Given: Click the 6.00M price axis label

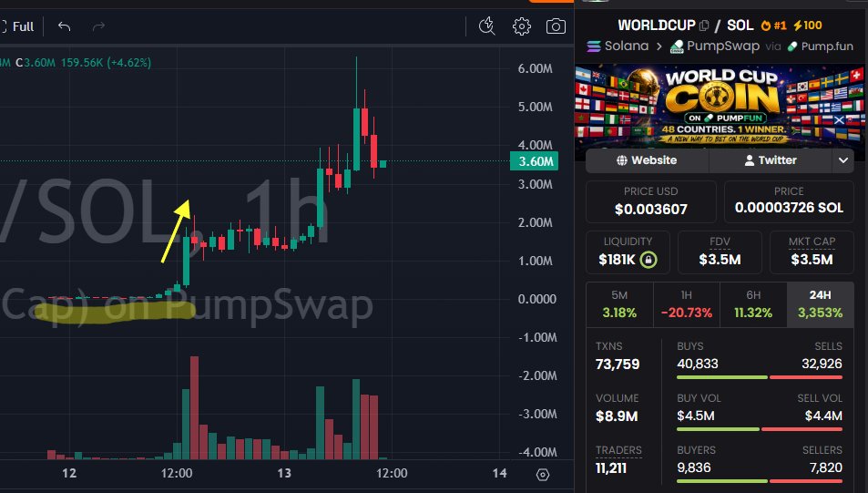Looking at the screenshot, I should click(x=535, y=68).
